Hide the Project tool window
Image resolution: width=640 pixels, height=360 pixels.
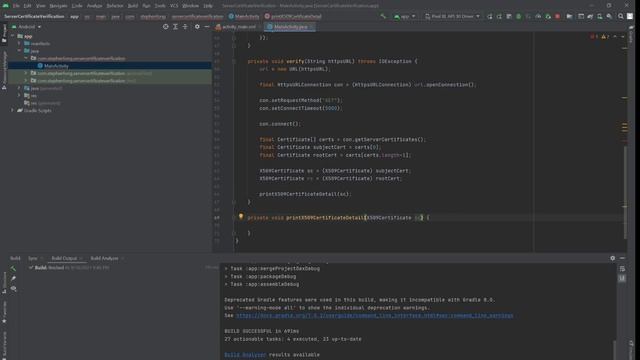pos(207,27)
